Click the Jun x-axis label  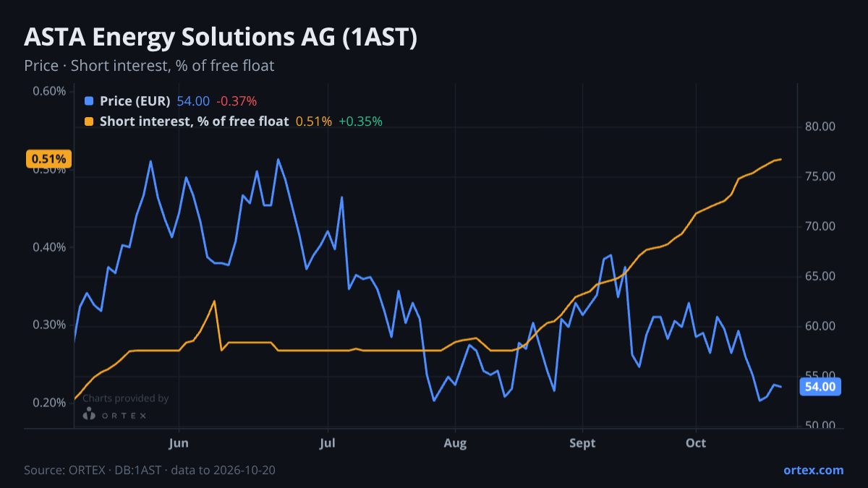pos(178,442)
